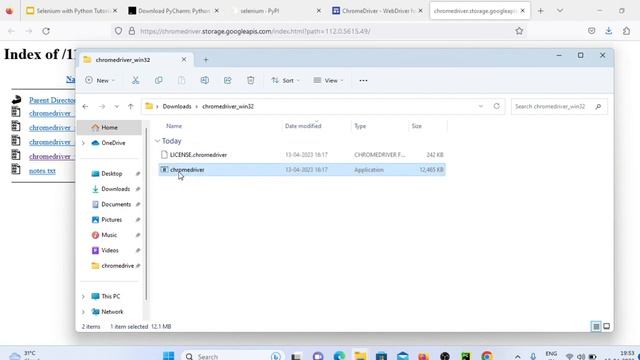
Task: Click the Copy icon in Explorer toolbar
Action: coord(158,80)
